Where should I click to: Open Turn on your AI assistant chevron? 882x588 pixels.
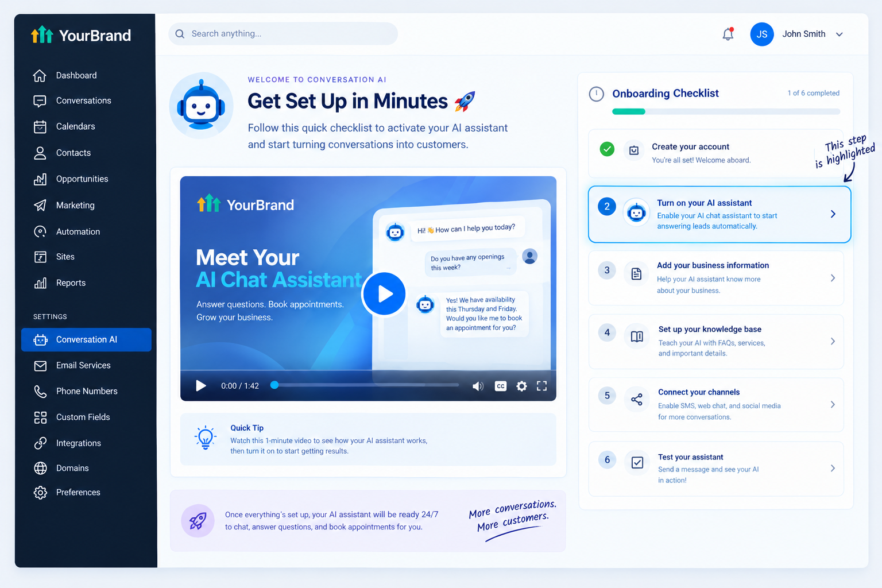pyautogui.click(x=833, y=214)
